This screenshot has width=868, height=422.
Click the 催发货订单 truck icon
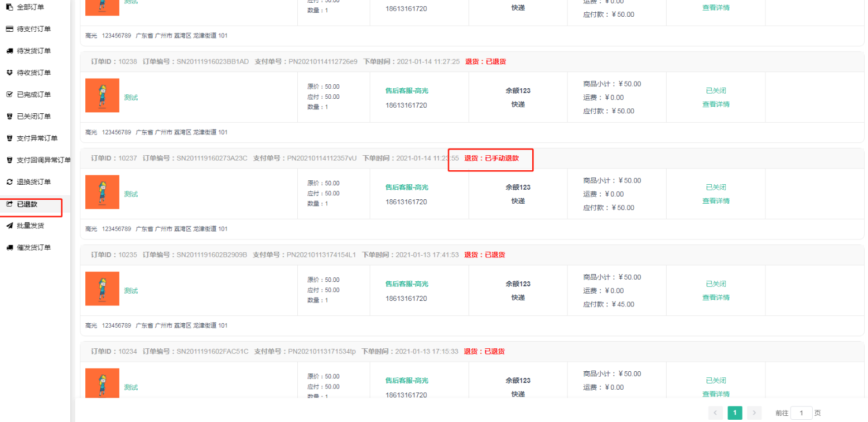[x=9, y=247]
